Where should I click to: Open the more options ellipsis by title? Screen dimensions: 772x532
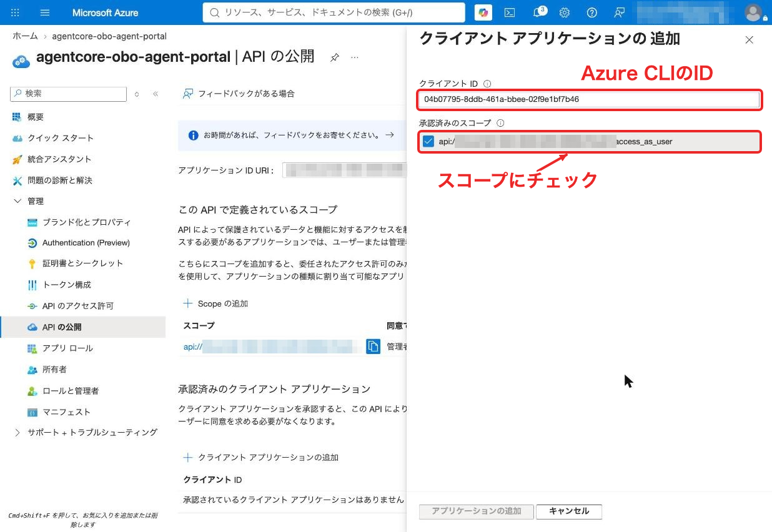coord(355,57)
